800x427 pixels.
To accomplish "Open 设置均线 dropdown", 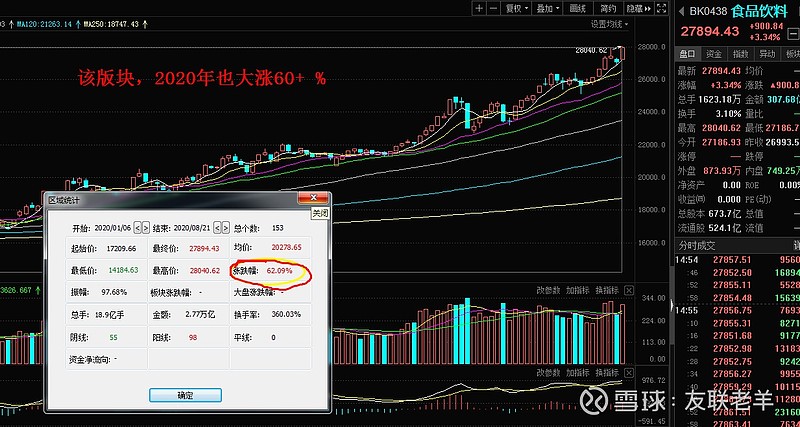I will (x=610, y=24).
